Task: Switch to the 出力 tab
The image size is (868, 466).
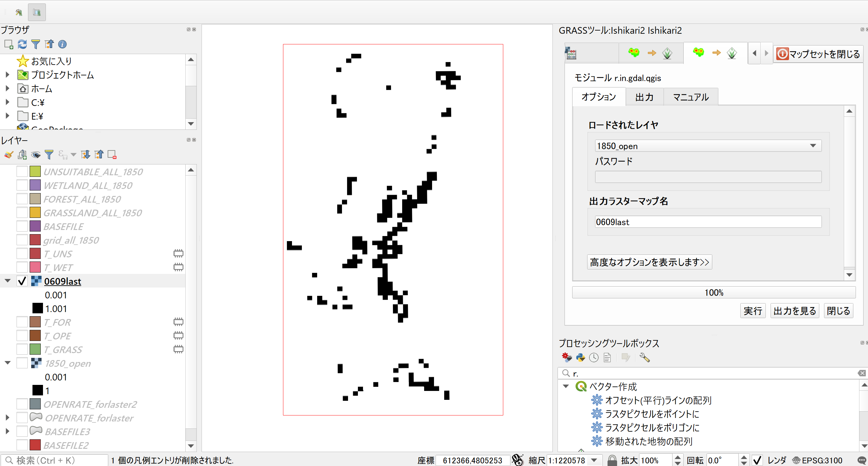Action: (644, 97)
